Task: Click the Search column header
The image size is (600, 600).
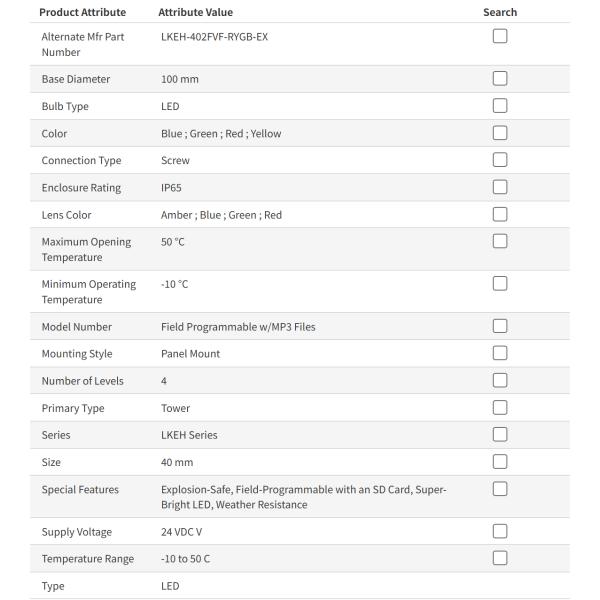Action: (500, 12)
